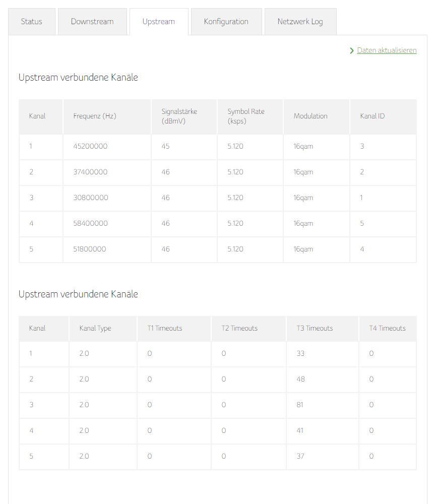Select the T3 Timeouts value 81

coord(300,405)
